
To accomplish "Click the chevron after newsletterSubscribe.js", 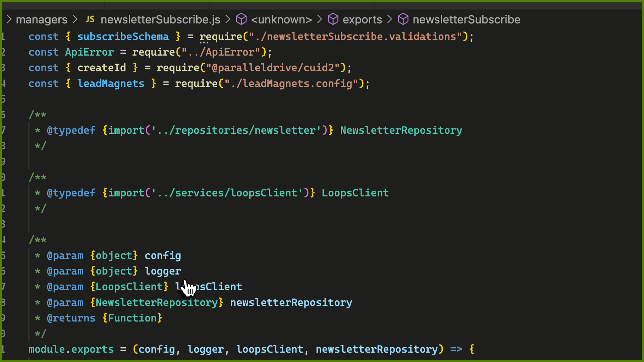I will (228, 19).
